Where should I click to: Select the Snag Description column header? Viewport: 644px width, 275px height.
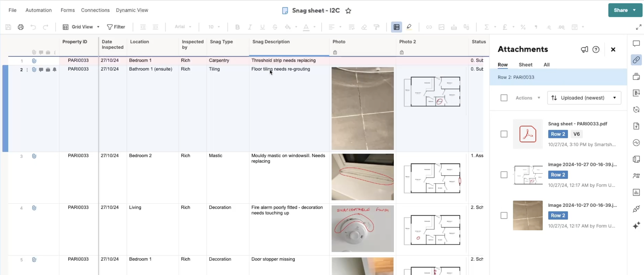coord(289,46)
